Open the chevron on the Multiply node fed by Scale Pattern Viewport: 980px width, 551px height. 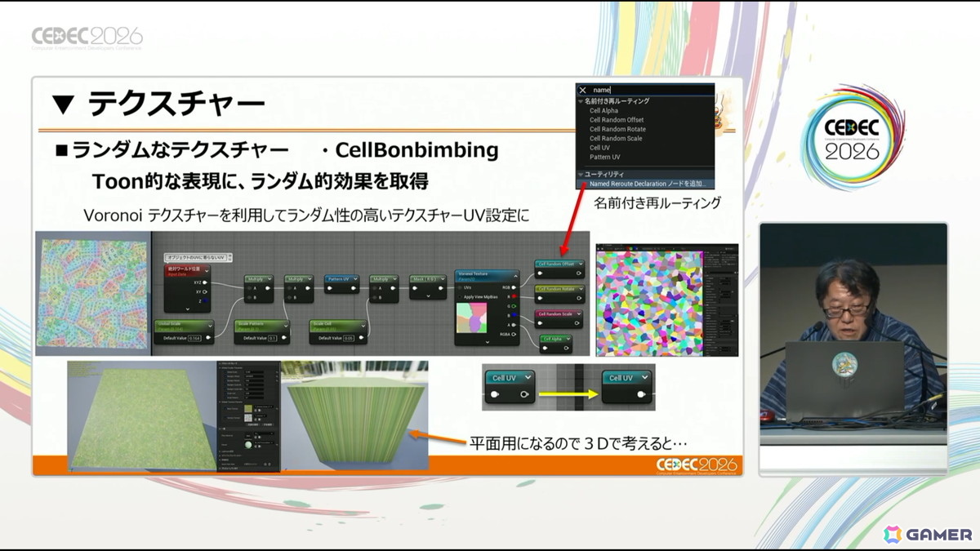[x=310, y=279]
